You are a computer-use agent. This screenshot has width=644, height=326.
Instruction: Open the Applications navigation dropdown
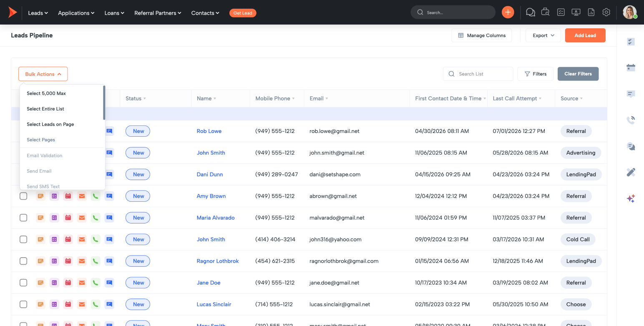coord(76,13)
